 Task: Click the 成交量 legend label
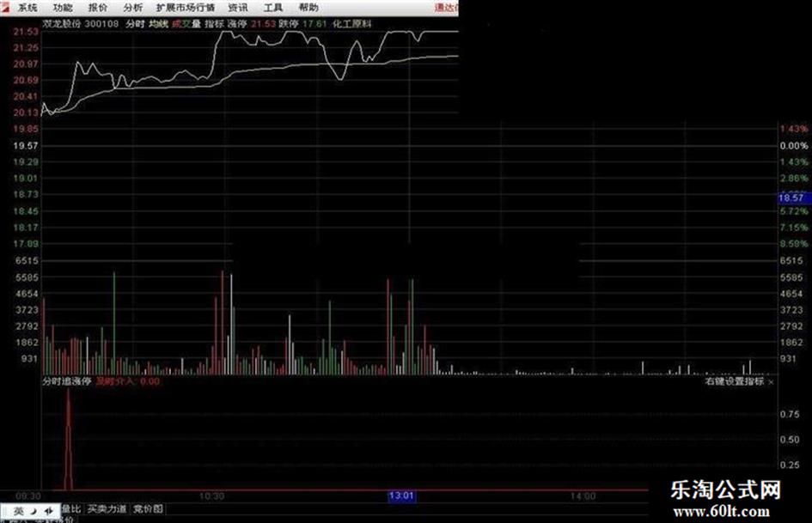(x=186, y=24)
